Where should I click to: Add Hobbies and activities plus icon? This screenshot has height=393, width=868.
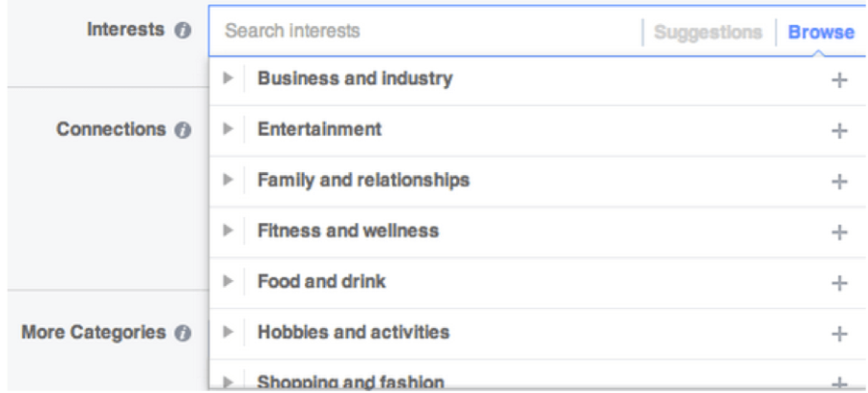pos(839,334)
